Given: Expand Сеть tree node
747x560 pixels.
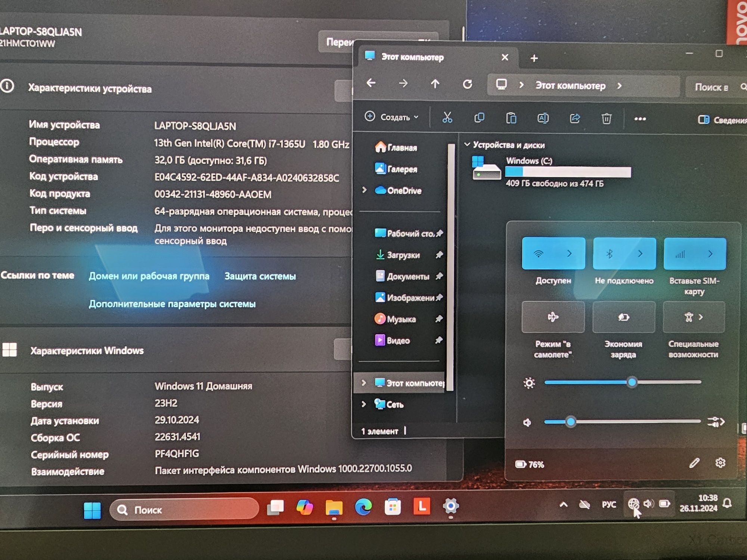Looking at the screenshot, I should point(363,404).
